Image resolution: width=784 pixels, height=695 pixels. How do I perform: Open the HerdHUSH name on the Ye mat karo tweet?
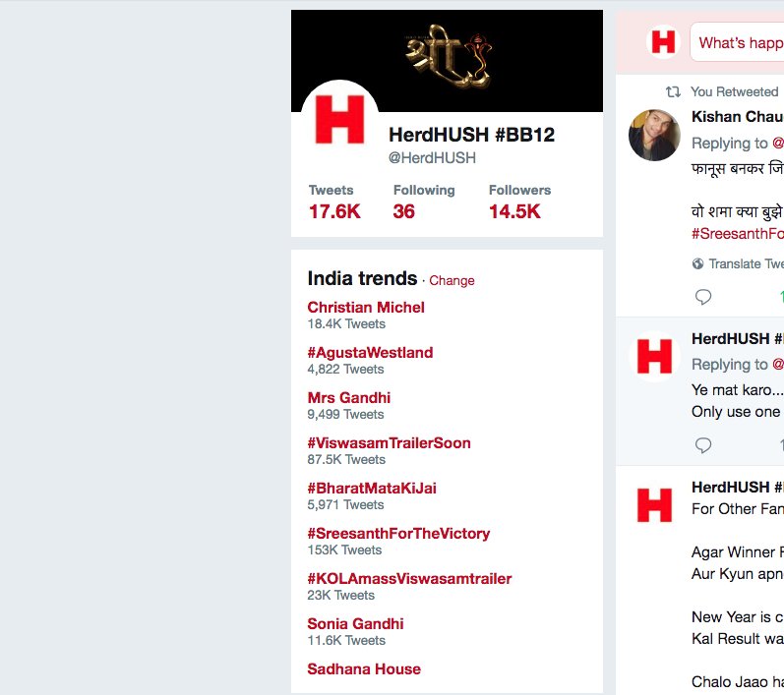point(738,339)
